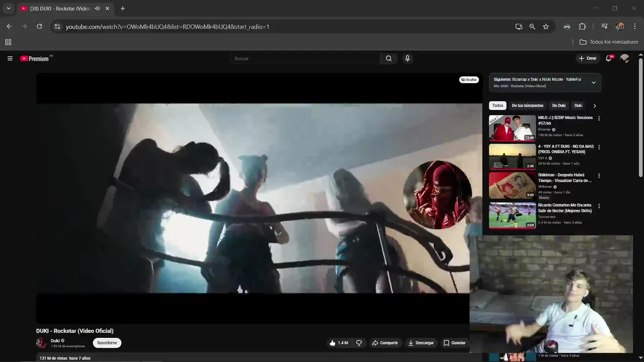Close the DUKI Rockstar tab
The height and width of the screenshot is (362, 644).
coord(107,9)
